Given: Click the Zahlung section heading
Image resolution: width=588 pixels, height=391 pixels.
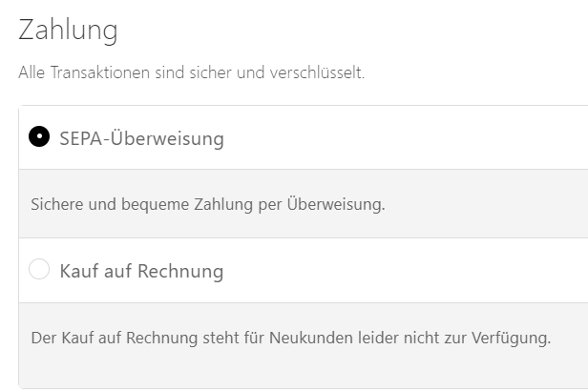Looking at the screenshot, I should [x=68, y=30].
